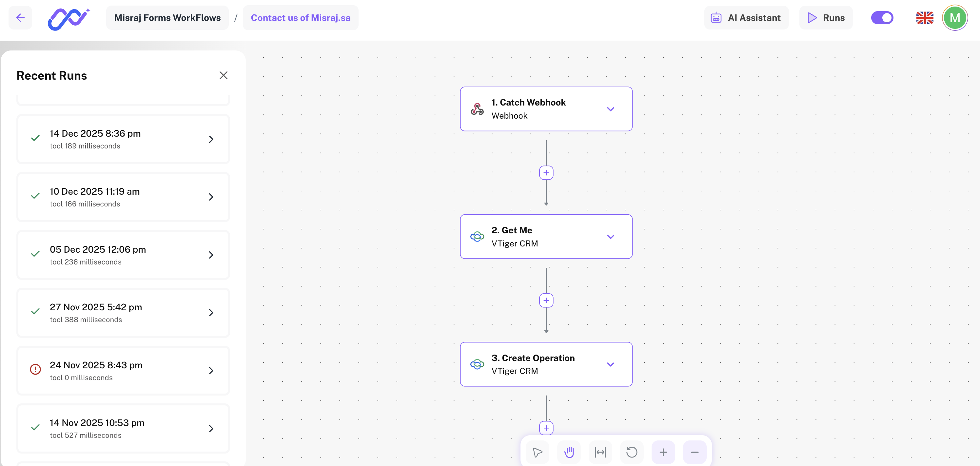Open run details for 24 Nov 2025 8:43 pm

(123, 371)
